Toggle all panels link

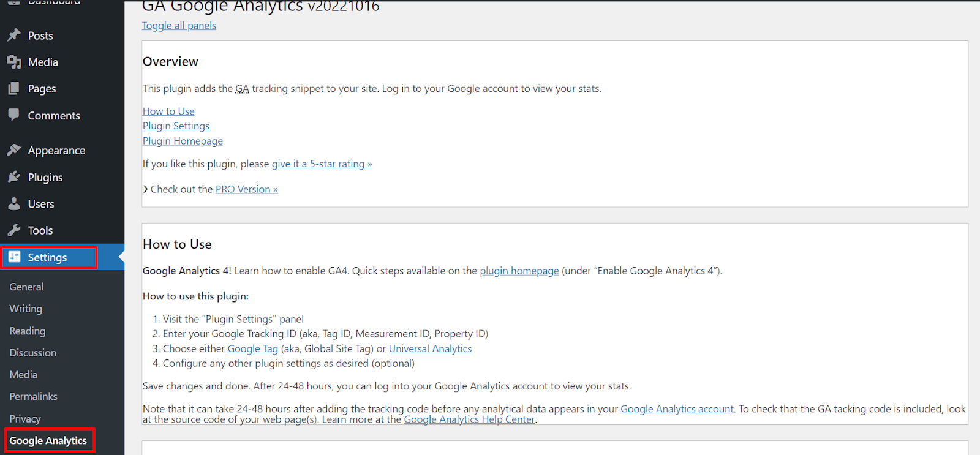click(179, 26)
